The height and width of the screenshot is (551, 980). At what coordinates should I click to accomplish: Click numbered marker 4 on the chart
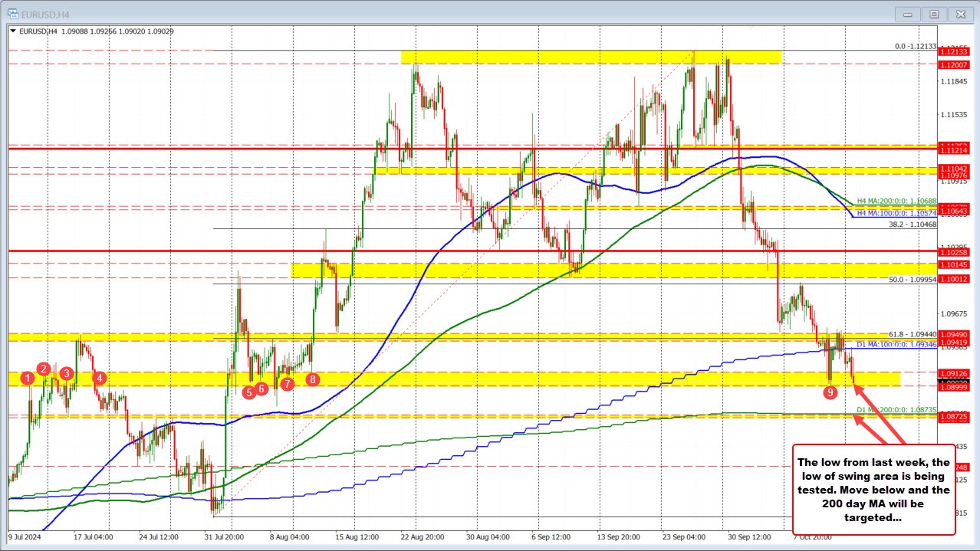pyautogui.click(x=98, y=378)
